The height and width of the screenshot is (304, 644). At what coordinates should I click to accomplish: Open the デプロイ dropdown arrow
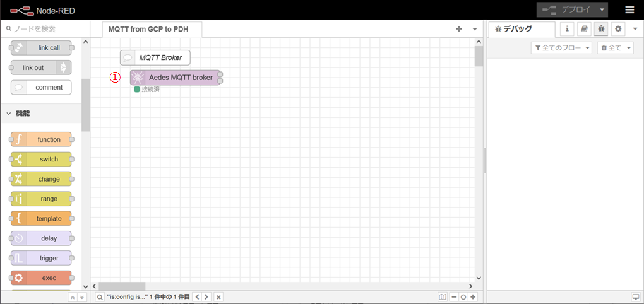[602, 9]
